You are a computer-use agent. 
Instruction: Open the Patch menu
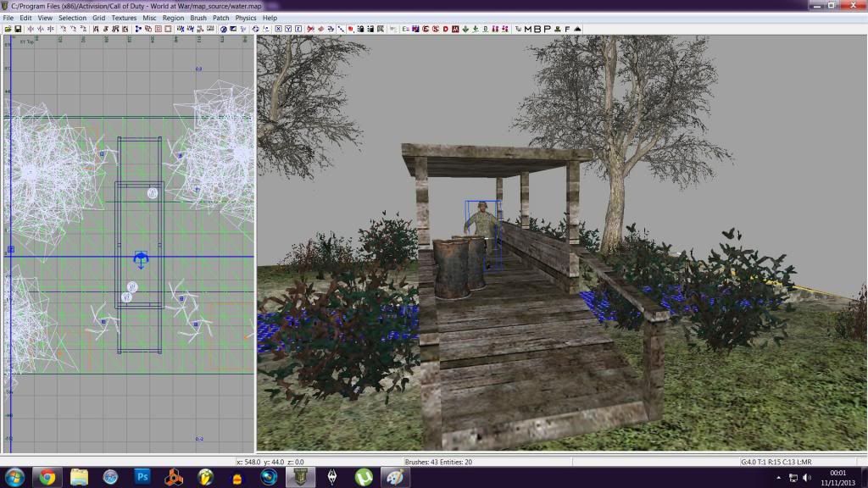click(x=221, y=18)
